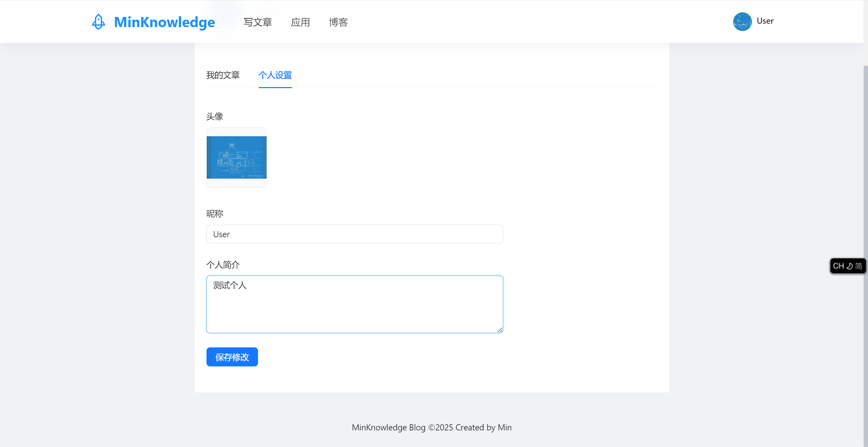Click the CH input language indicator
This screenshot has width=868, height=447.
(x=838, y=266)
